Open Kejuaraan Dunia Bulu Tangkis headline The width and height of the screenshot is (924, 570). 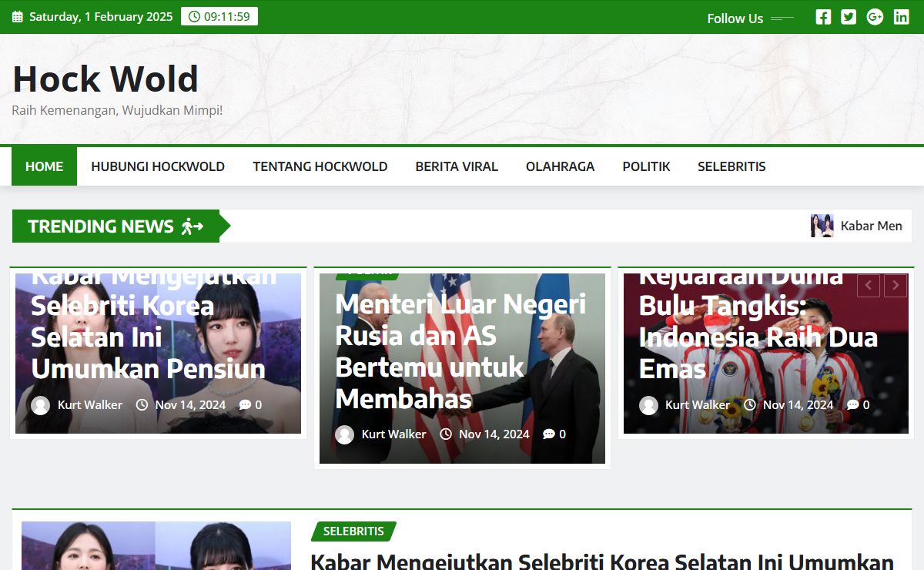(x=758, y=324)
